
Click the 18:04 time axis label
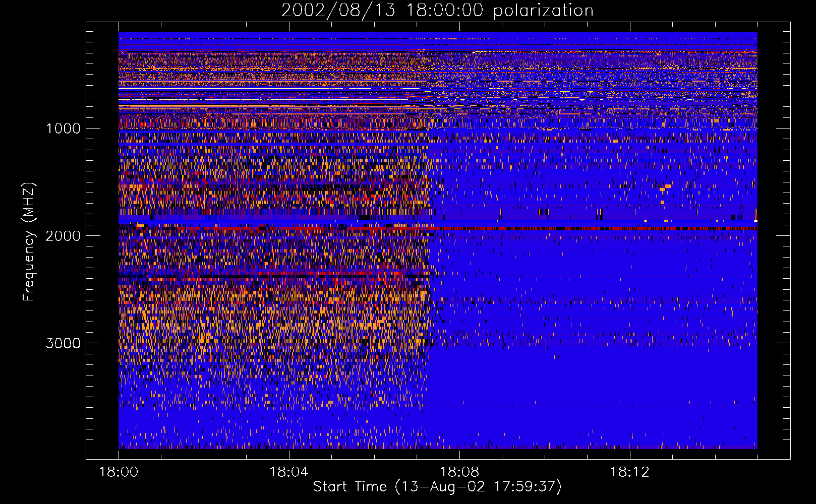pyautogui.click(x=289, y=472)
